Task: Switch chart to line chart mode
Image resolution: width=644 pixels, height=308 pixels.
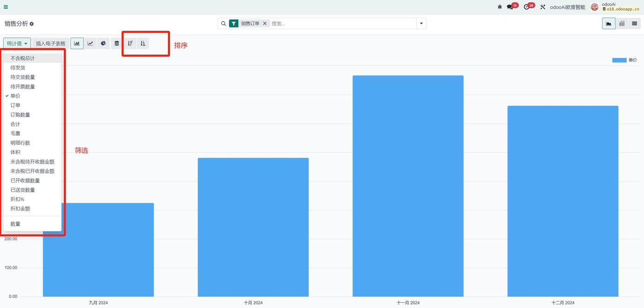Action: [x=90, y=44]
